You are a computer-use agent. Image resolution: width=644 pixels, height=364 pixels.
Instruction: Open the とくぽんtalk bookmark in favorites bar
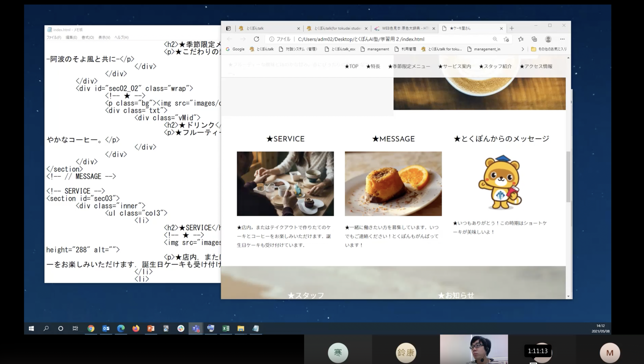click(261, 49)
